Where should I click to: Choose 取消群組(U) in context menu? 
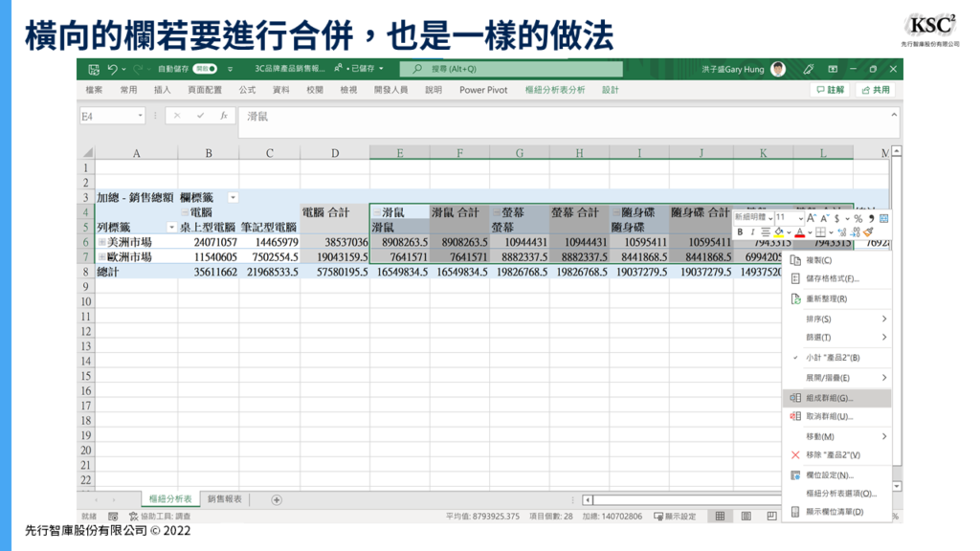pos(836,416)
